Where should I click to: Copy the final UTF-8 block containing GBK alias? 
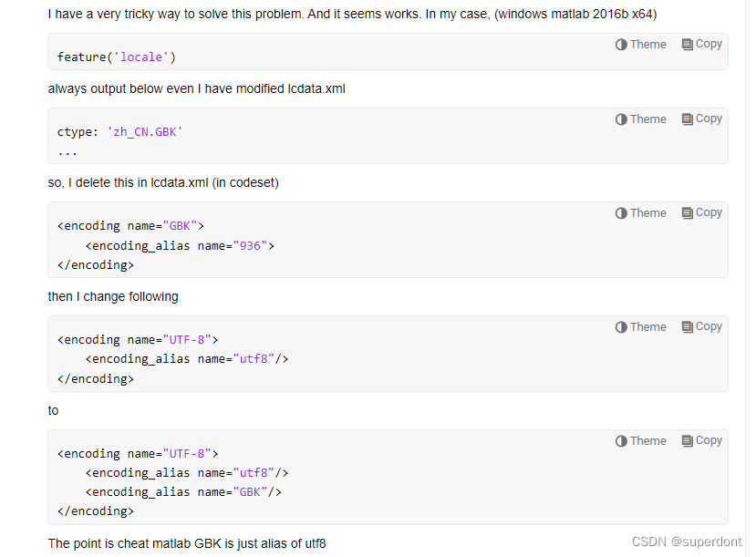701,441
